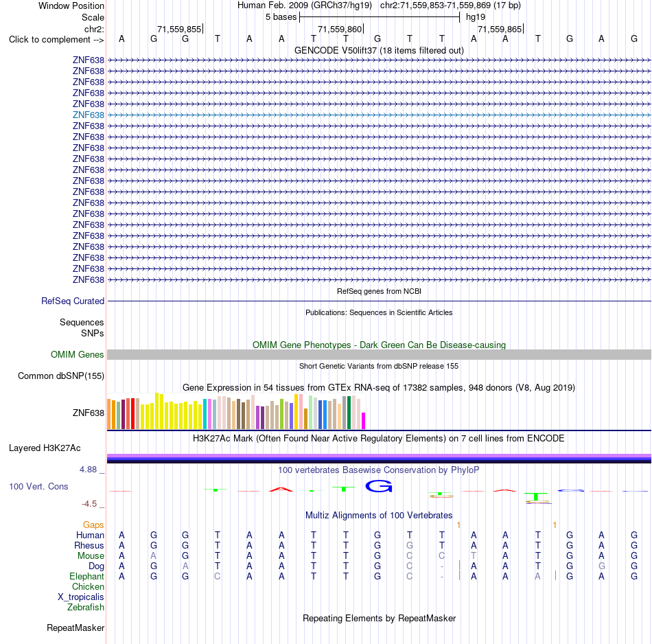Viewport: 652px width, 644px height.
Task: Click the chr2: ruler label
Action: [x=94, y=29]
